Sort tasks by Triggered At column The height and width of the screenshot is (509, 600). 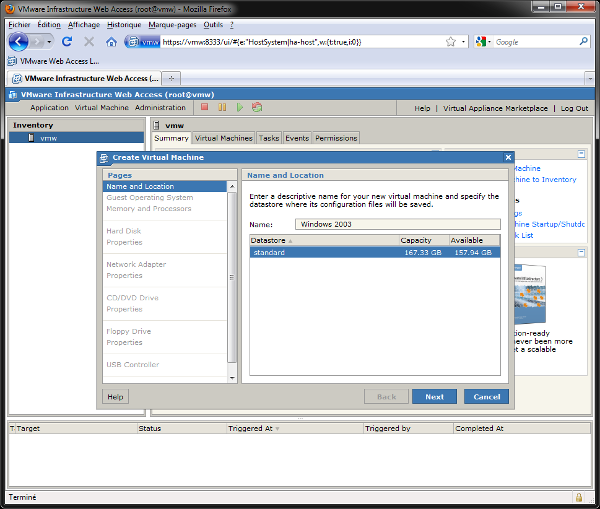pyautogui.click(x=295, y=429)
